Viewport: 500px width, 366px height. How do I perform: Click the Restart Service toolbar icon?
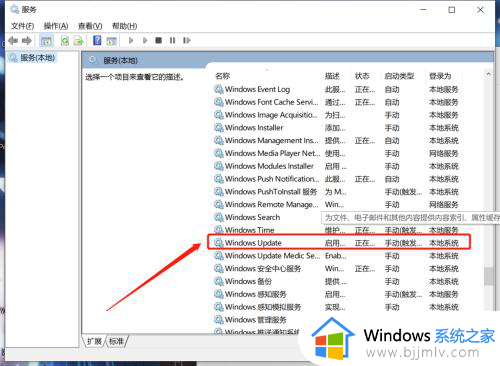(x=187, y=41)
